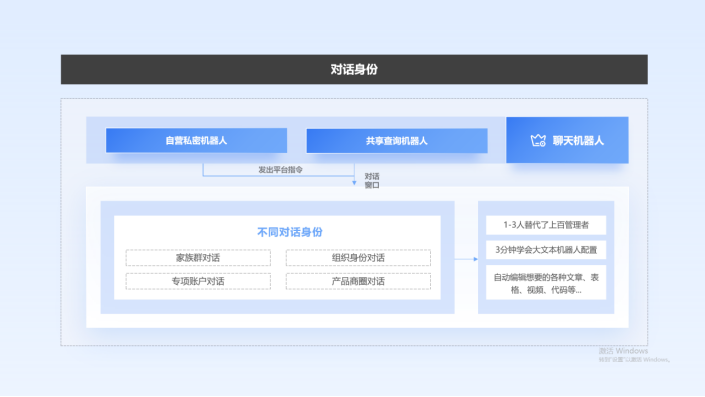Click the 发出平台指令 label
705x397 pixels.
coord(280,170)
